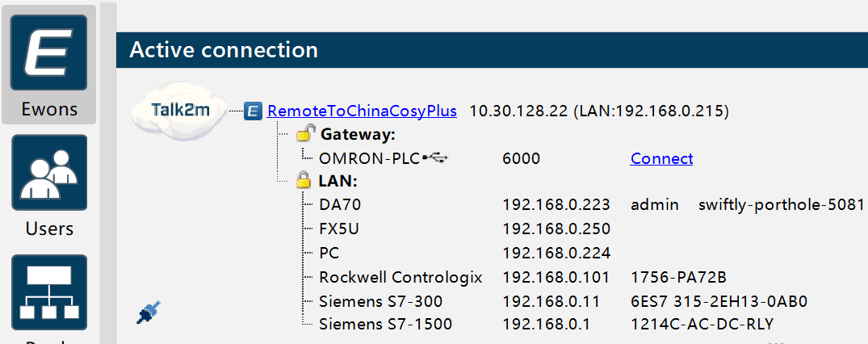Select the FX5U LAN device
Image resolution: width=868 pixels, height=344 pixels.
[x=339, y=229]
